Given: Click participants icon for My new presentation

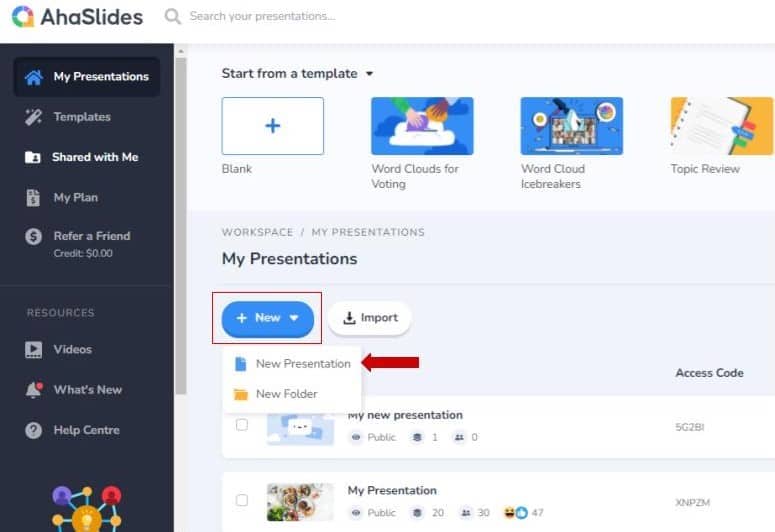Looking at the screenshot, I should (x=459, y=437).
